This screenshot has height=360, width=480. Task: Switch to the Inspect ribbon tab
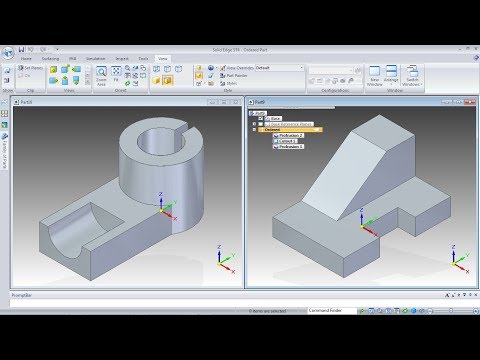pyautogui.click(x=122, y=59)
